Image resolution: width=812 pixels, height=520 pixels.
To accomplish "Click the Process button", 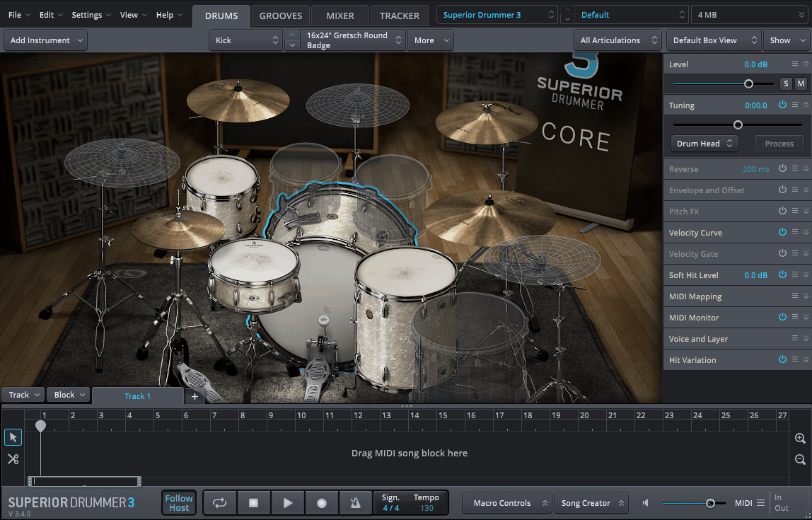I will 779,144.
